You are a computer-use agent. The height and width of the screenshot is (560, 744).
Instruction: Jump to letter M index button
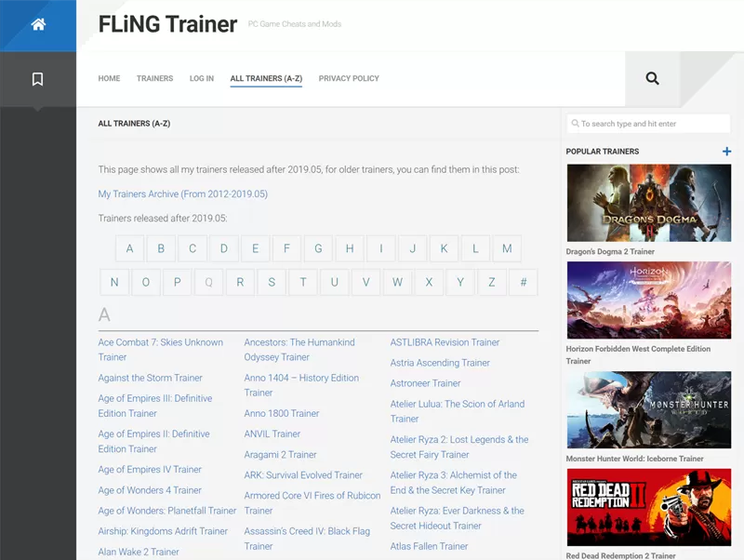pyautogui.click(x=507, y=248)
